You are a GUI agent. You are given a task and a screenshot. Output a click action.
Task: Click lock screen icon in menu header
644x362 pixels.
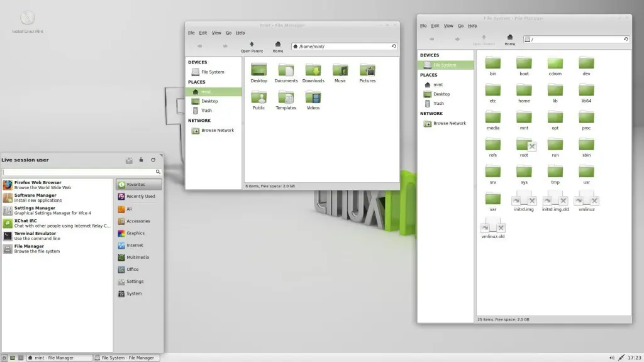click(141, 160)
